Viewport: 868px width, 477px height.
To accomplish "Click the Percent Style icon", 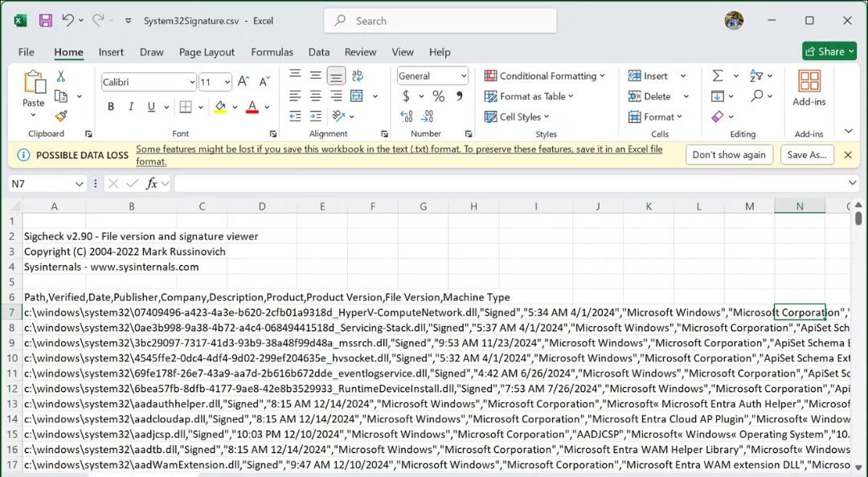I will tap(438, 96).
